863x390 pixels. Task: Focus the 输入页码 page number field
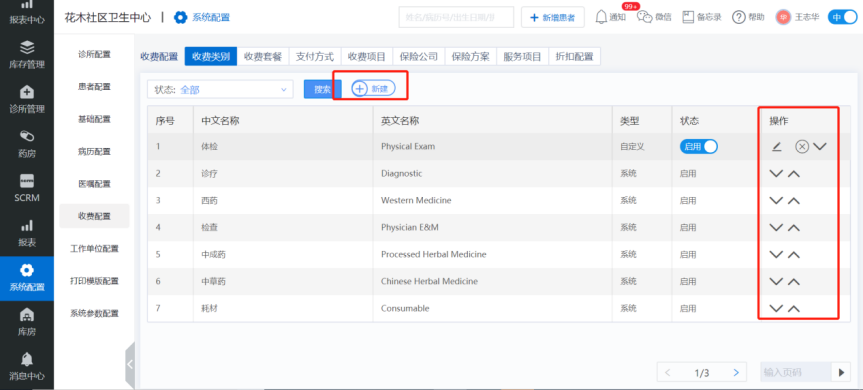795,372
